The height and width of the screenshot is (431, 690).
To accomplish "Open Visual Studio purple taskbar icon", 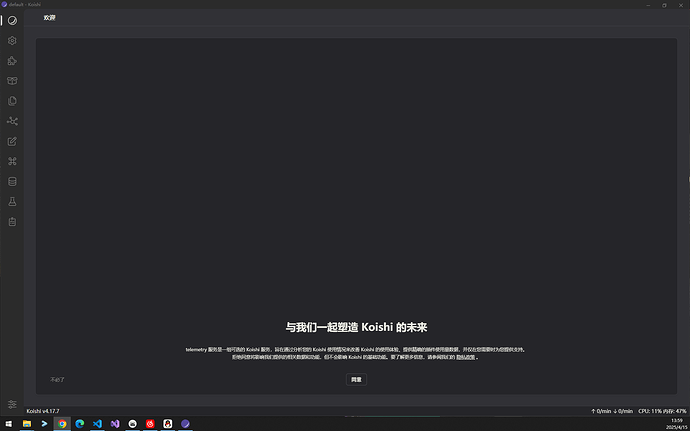I will 115,424.
